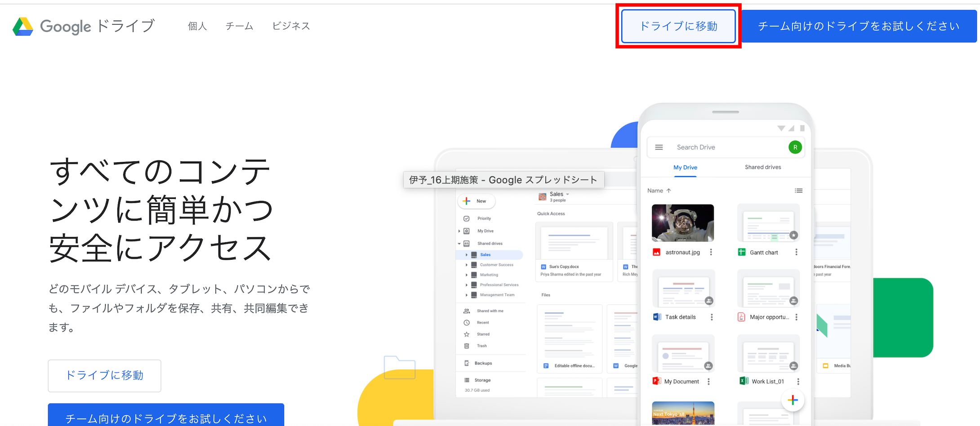Screen dimensions: 980x426
Task: Click the Backups icon
Action: 467,363
